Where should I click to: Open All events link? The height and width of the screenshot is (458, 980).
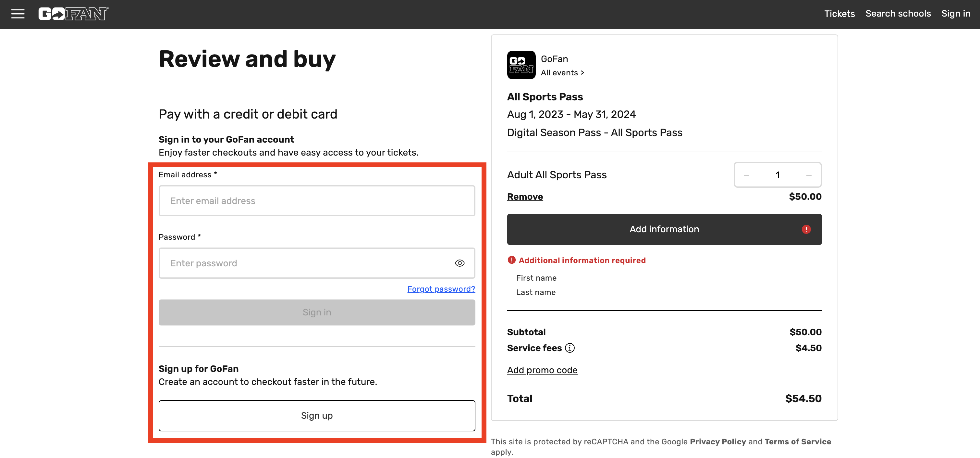[x=562, y=72]
